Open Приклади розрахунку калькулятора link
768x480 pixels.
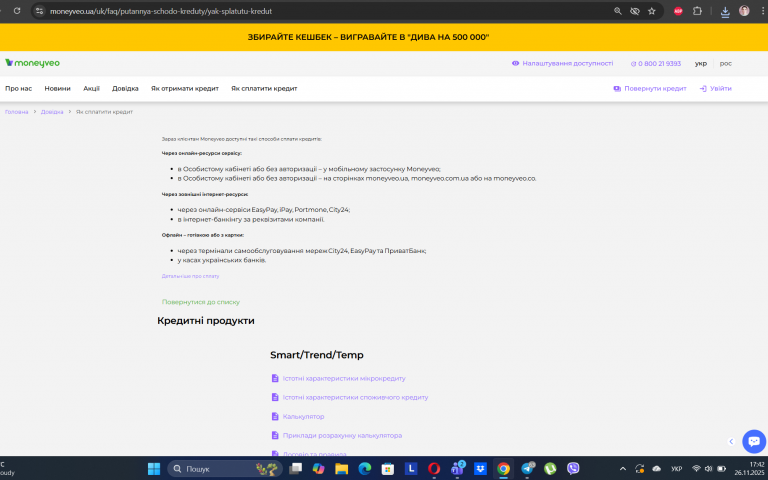337,435
